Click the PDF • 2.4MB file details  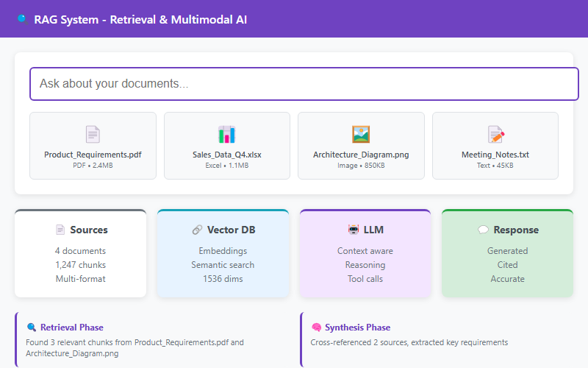click(x=93, y=166)
